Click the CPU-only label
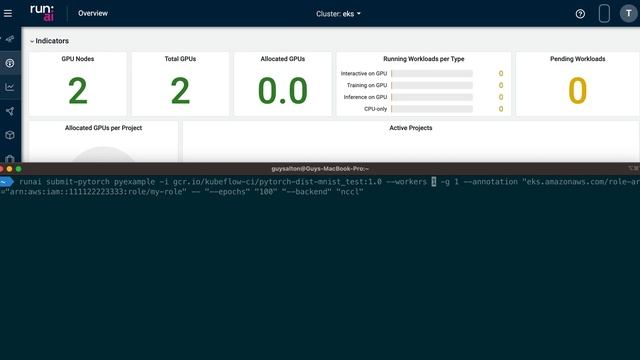 [375, 109]
